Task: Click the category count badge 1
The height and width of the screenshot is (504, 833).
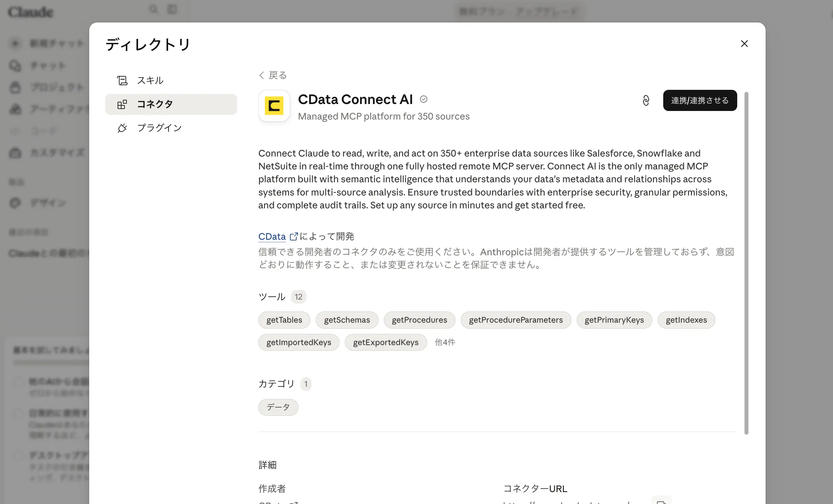Action: click(306, 384)
